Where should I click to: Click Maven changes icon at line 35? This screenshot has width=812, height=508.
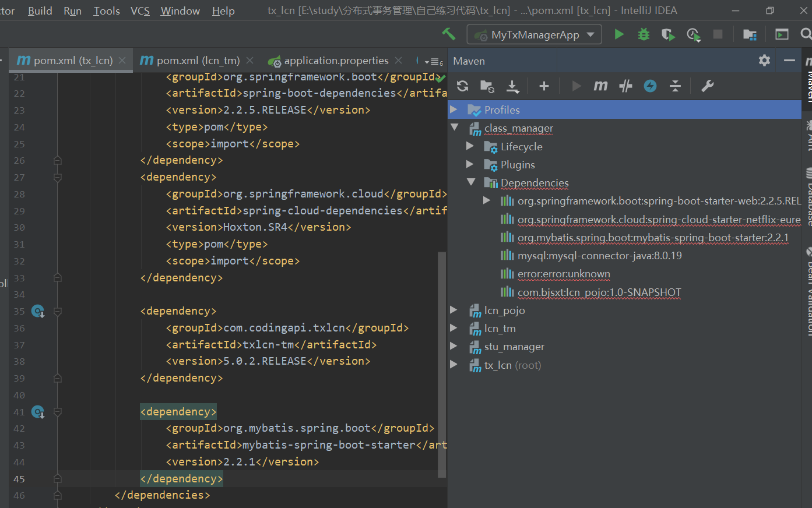38,312
